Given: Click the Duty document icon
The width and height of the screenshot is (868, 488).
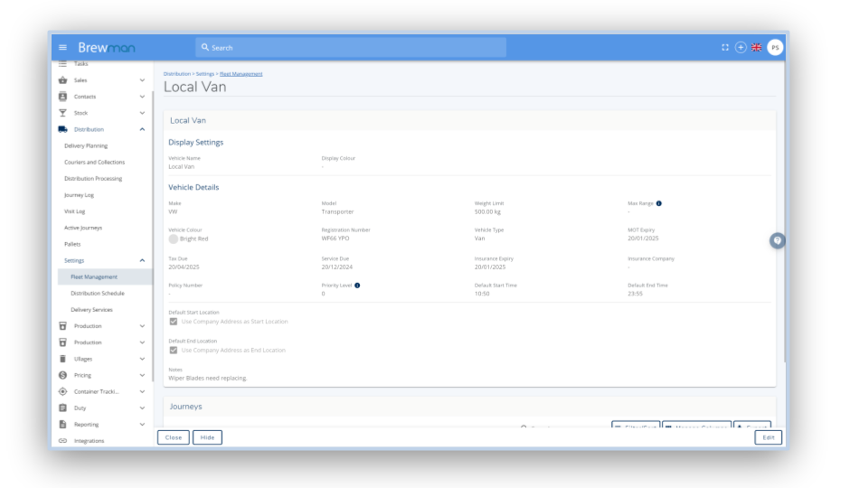Looking at the screenshot, I should (x=62, y=408).
